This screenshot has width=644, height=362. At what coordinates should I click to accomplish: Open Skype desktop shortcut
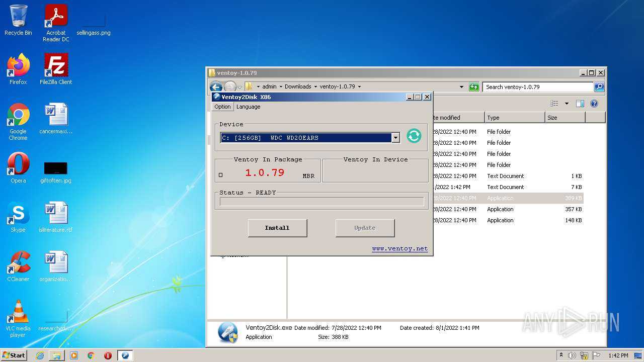pyautogui.click(x=18, y=217)
